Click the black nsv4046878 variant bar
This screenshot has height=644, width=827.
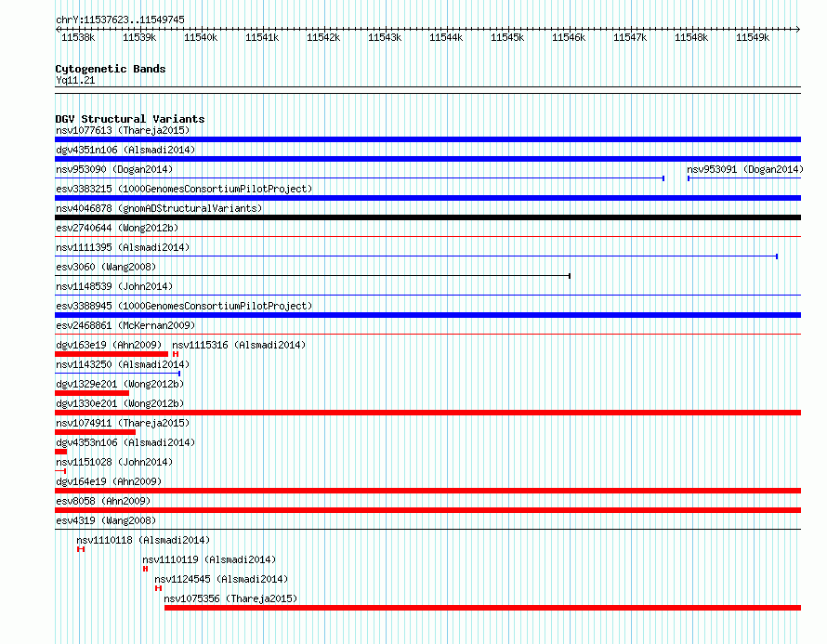pos(427,217)
